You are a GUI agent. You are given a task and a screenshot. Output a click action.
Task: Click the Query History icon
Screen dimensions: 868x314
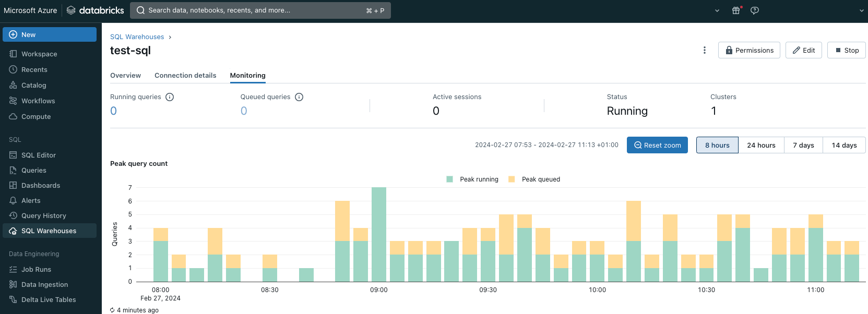(13, 215)
